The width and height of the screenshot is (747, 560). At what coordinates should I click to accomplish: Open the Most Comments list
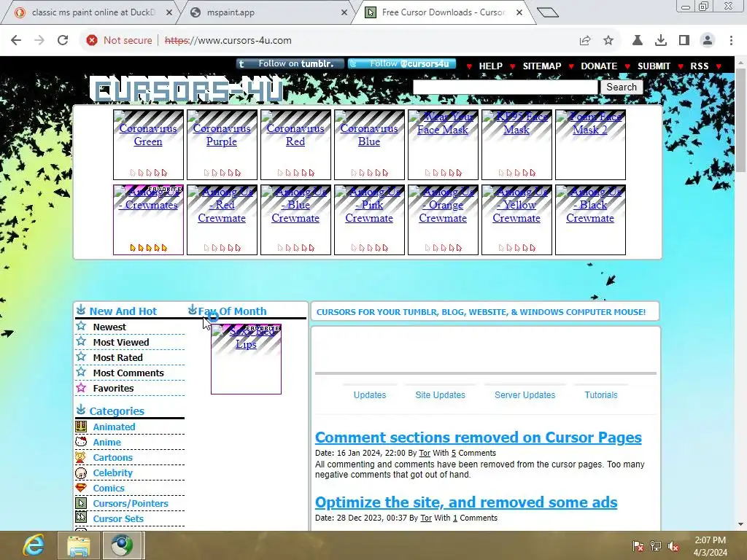pos(128,373)
